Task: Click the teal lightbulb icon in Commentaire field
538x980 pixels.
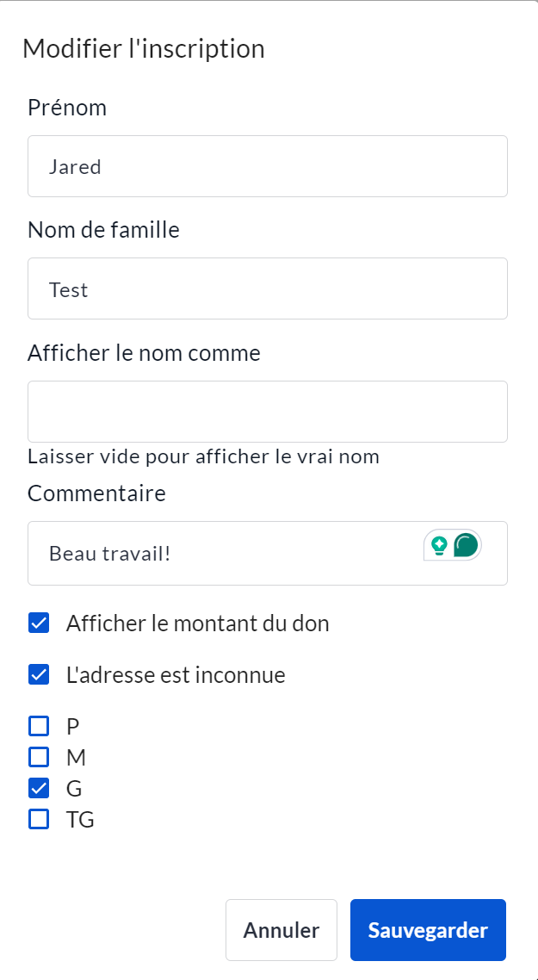Action: tap(439, 544)
